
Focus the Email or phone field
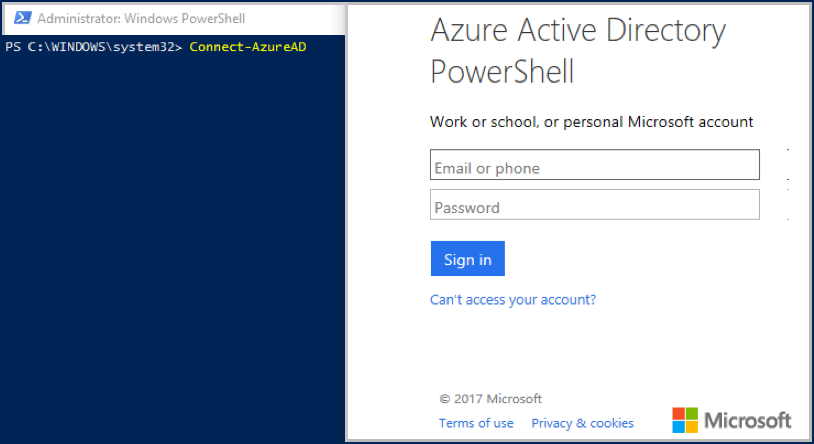[594, 165]
